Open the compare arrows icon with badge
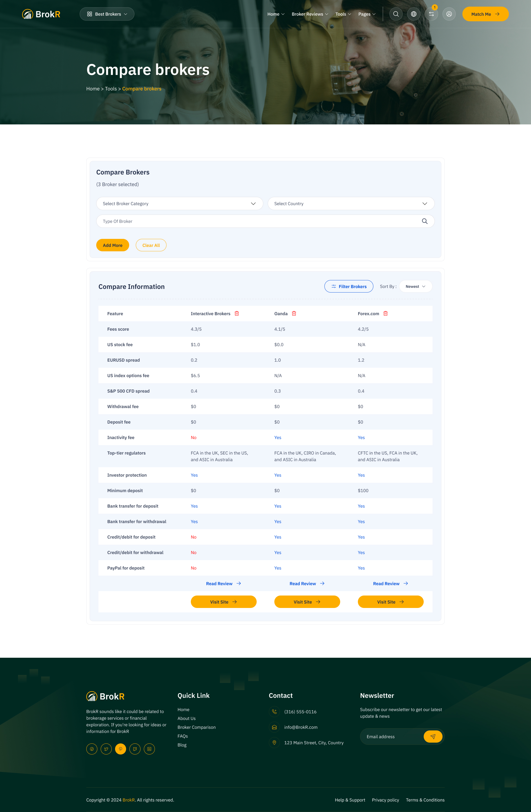The image size is (531, 812). tap(431, 14)
